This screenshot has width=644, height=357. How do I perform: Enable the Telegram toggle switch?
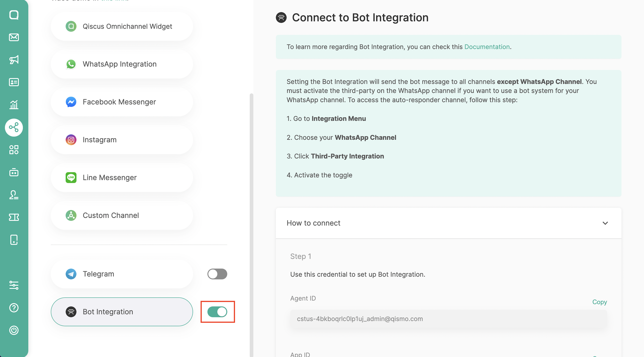pos(217,274)
